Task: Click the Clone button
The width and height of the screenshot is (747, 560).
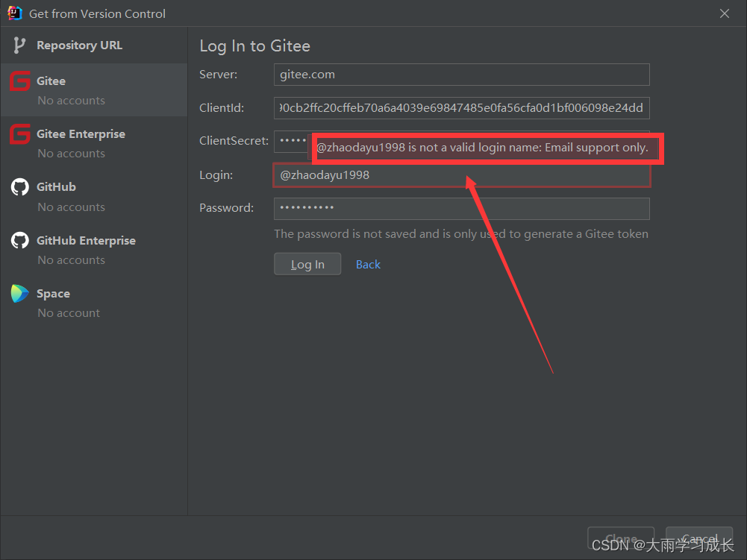Action: point(621,538)
